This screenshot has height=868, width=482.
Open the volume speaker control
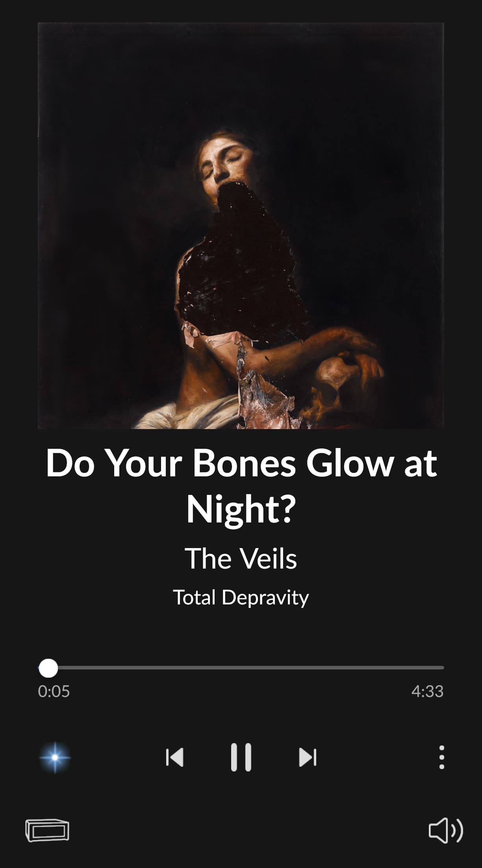click(446, 830)
